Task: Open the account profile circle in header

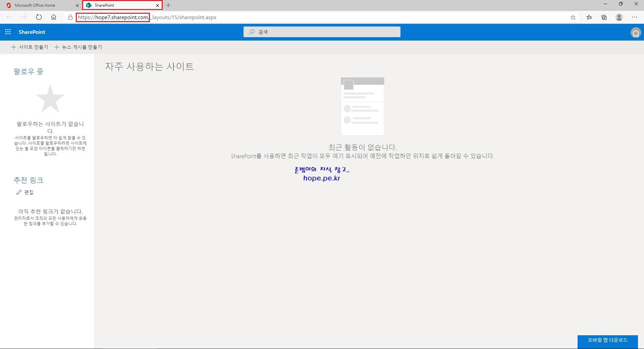Action: [x=636, y=33]
